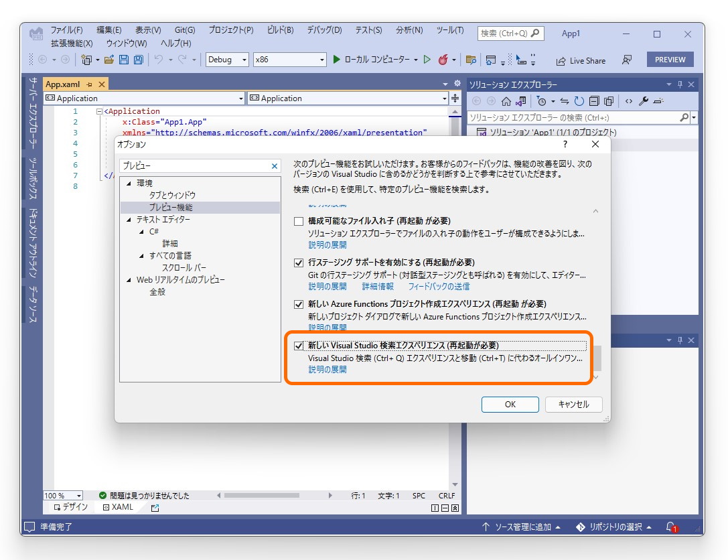
Task: Expand description under file nesting option
Action: 327,244
